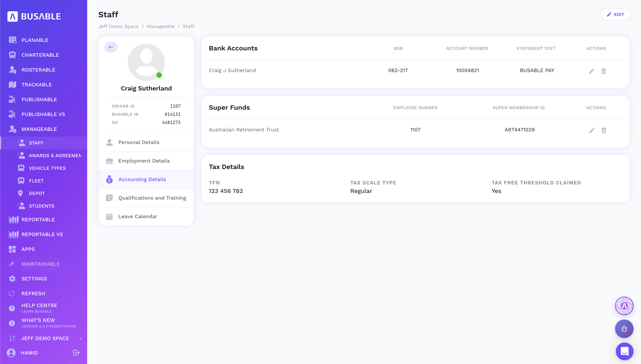Screen dimensions: 641x364
Task: Open Publishable V5 in sidebar
Action: coord(44,114)
